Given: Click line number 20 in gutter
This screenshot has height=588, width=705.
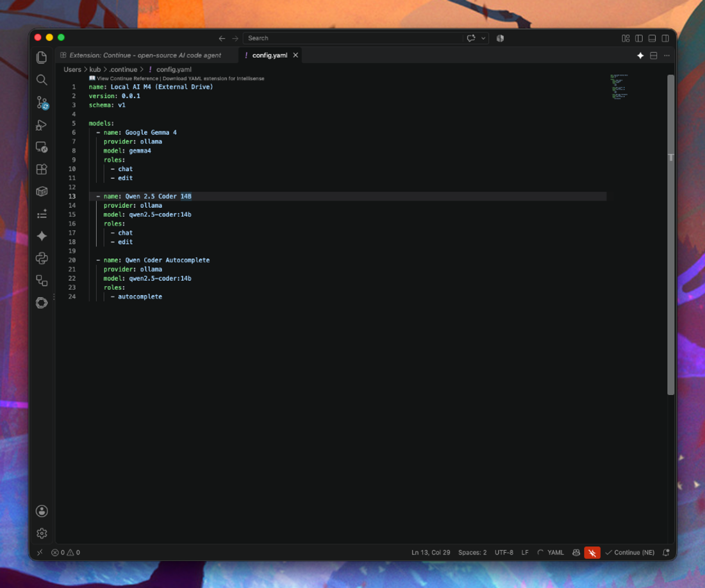Looking at the screenshot, I should (x=72, y=260).
